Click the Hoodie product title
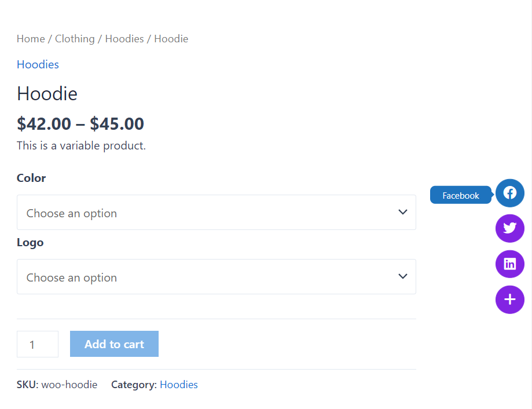532x409 pixels. (x=47, y=94)
